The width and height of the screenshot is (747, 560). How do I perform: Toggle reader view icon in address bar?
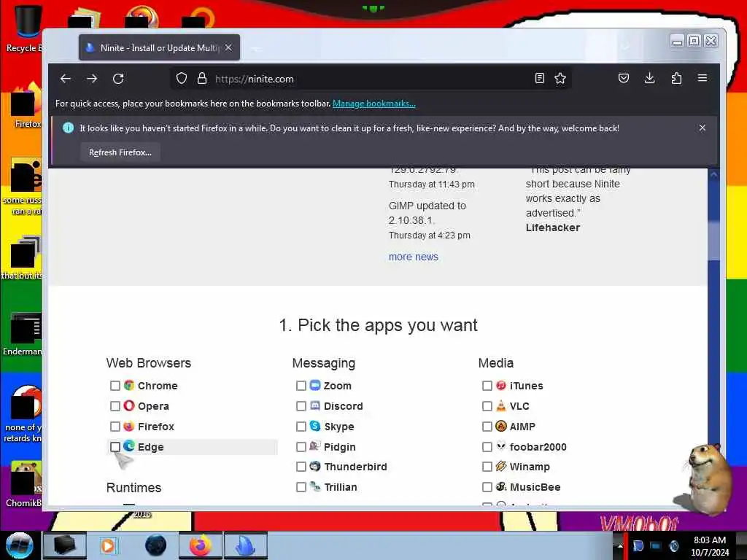pyautogui.click(x=539, y=78)
